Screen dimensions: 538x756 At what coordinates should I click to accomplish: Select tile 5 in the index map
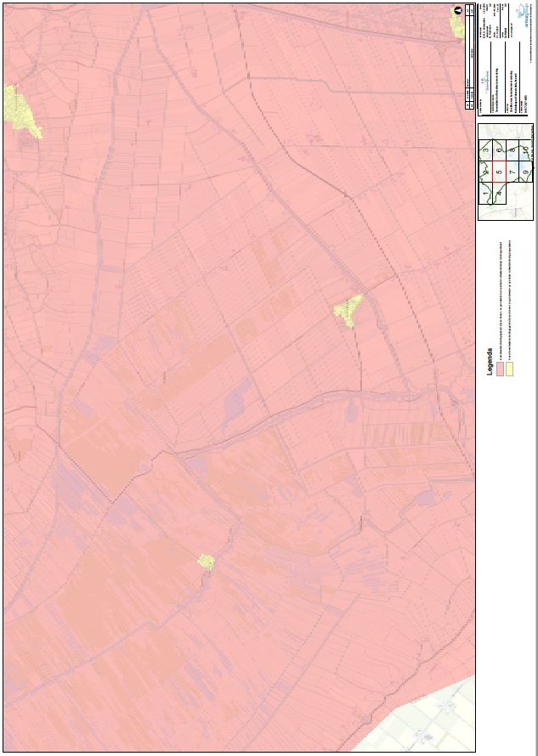coord(501,172)
